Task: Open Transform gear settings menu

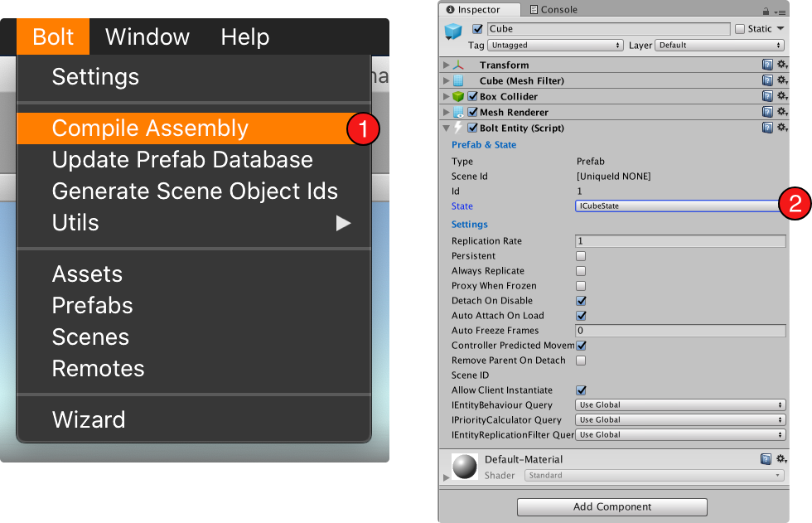Action: (x=782, y=65)
